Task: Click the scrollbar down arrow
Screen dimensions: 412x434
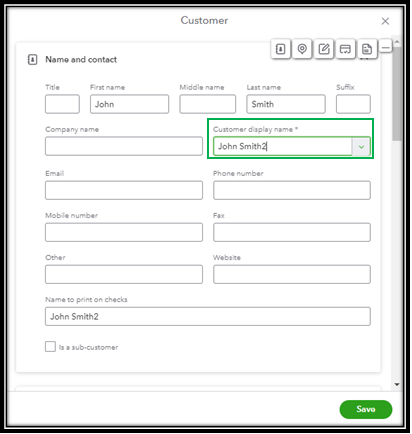Action: [397, 384]
